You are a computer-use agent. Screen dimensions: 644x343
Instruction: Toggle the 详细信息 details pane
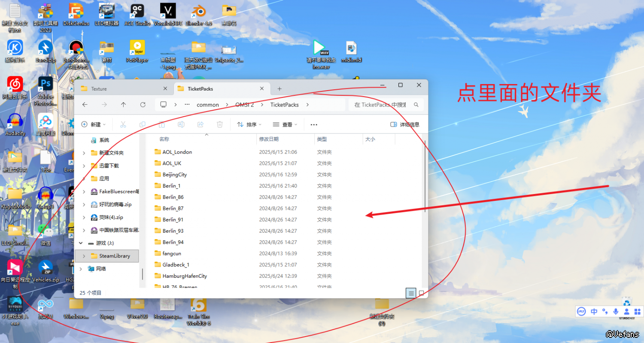(x=405, y=124)
